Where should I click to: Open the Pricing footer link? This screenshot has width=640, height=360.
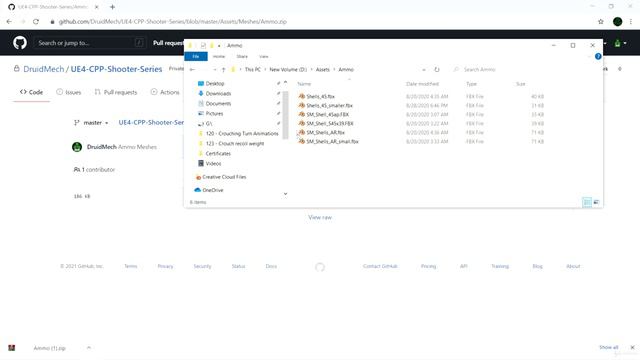tap(428, 266)
